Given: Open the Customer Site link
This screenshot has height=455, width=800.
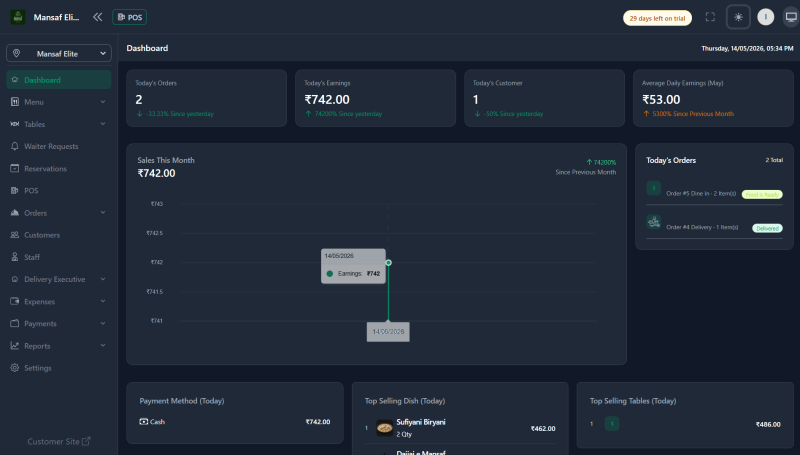Looking at the screenshot, I should (x=59, y=441).
